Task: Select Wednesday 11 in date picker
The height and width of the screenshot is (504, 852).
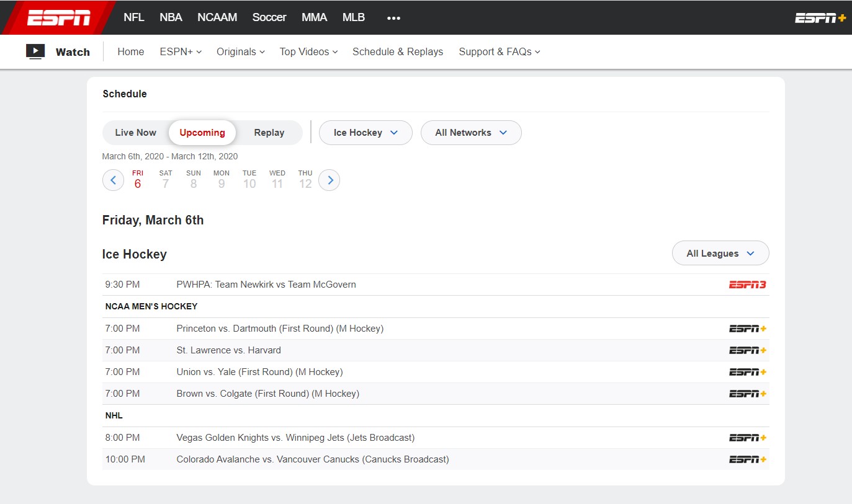Action: click(277, 180)
